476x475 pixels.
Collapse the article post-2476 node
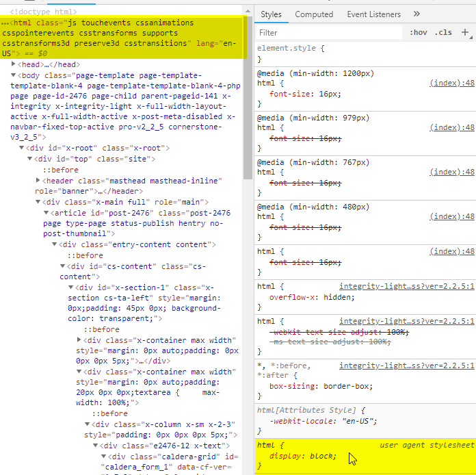pos(47,213)
